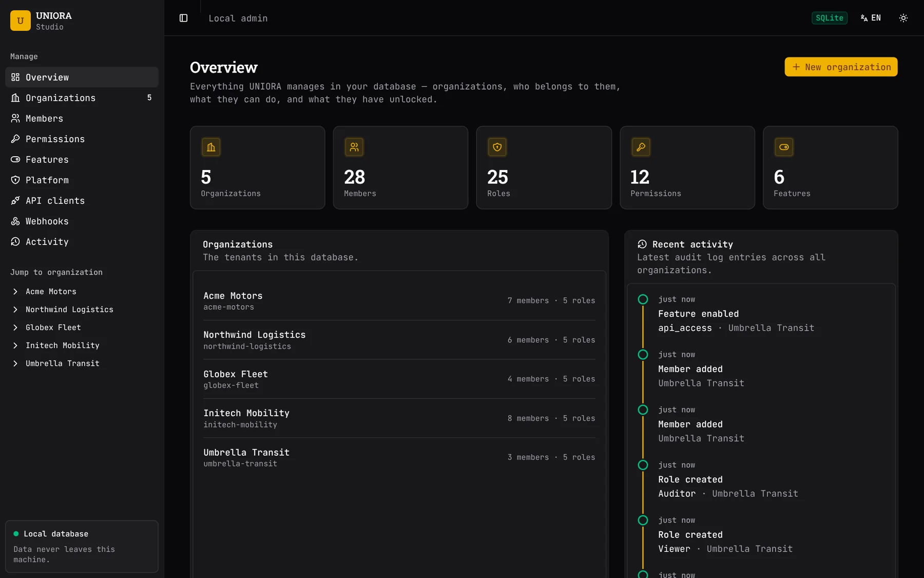Expand Umbrella Transit chevron in sidebar
This screenshot has width=924, height=578.
pos(15,363)
